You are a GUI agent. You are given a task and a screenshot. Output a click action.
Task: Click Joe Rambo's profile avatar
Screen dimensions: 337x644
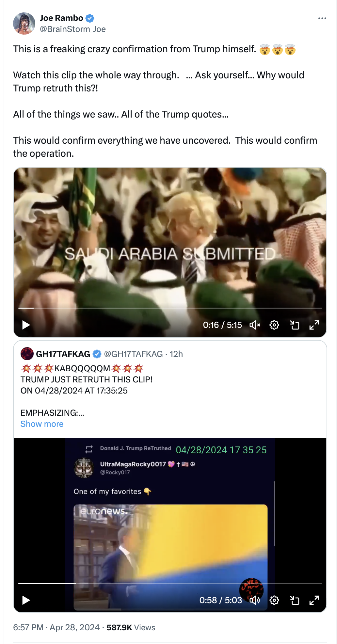pyautogui.click(x=24, y=24)
